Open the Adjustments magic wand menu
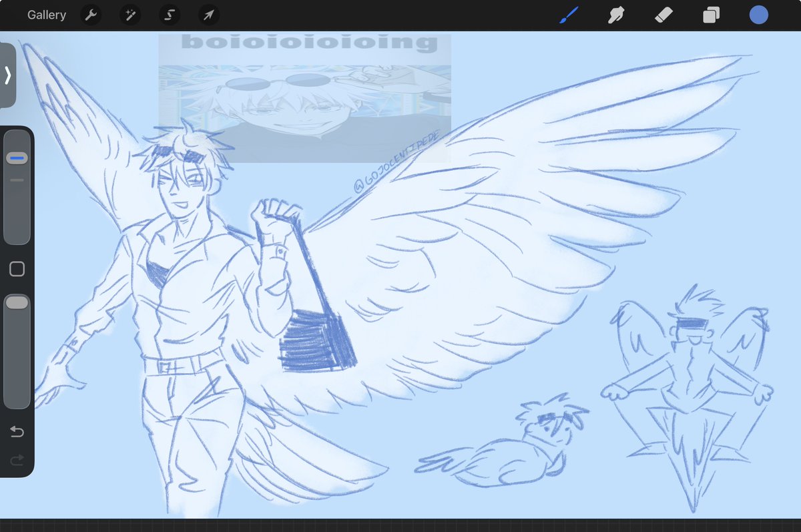This screenshot has height=532, width=801. (130, 15)
